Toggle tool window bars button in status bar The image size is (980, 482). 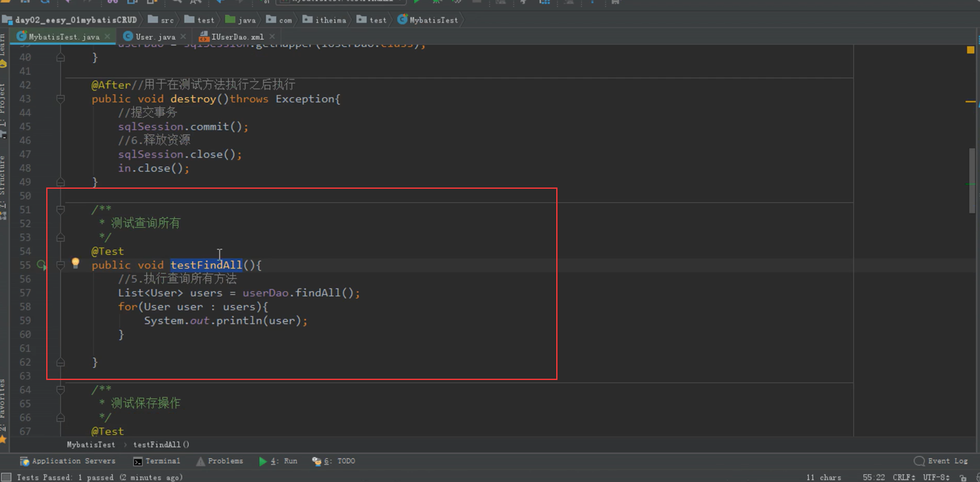pyautogui.click(x=7, y=477)
